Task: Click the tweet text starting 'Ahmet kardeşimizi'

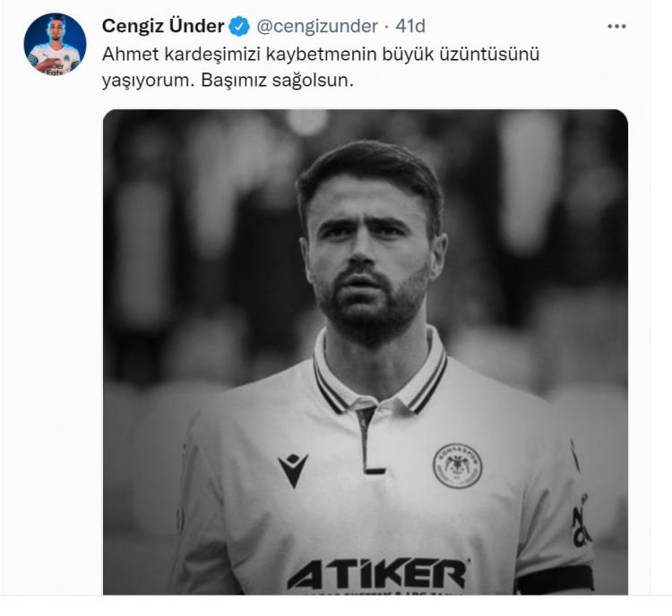Action: tap(321, 67)
